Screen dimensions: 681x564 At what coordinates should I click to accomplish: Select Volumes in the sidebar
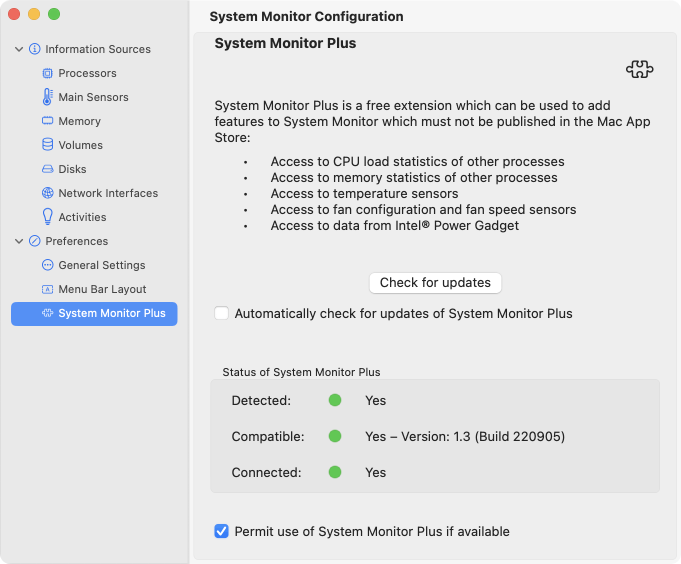tap(94, 145)
